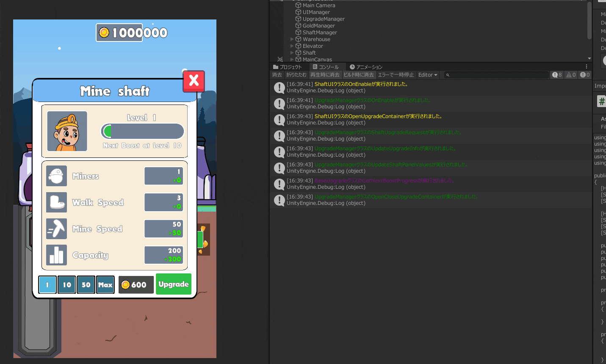Select UpgradeManager object in hierarchy
The image size is (606, 364).
pyautogui.click(x=324, y=19)
